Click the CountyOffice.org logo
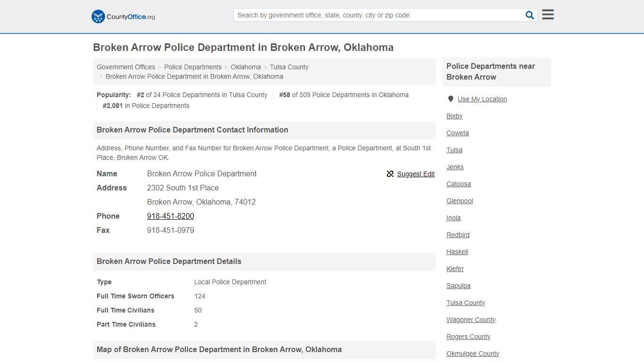The width and height of the screenshot is (644, 362). point(123,16)
